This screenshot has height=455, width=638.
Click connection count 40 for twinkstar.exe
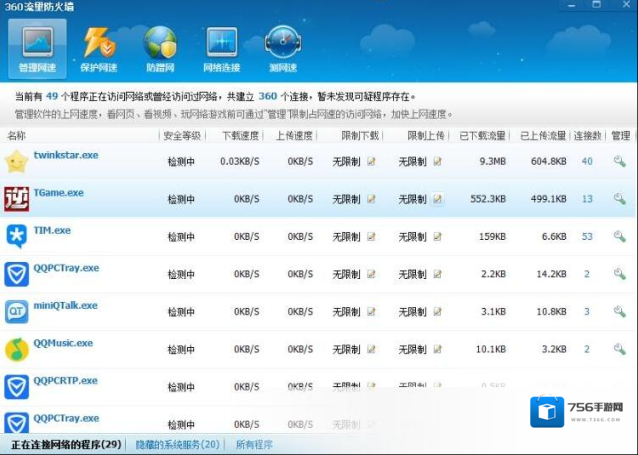(587, 161)
